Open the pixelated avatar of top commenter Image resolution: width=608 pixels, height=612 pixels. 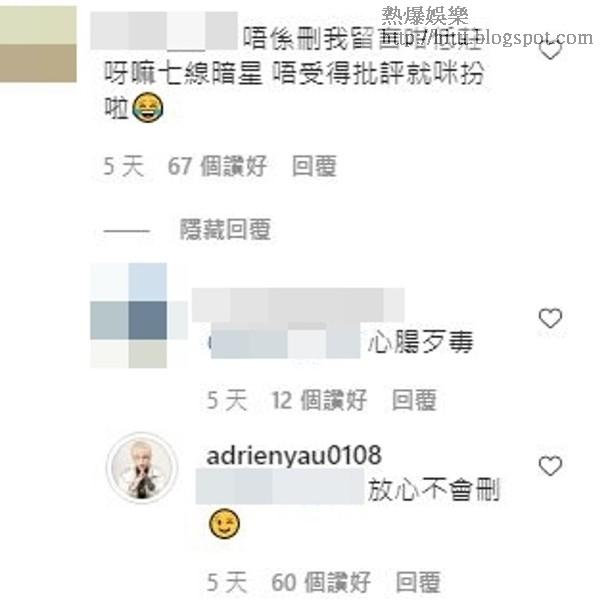(x=38, y=44)
